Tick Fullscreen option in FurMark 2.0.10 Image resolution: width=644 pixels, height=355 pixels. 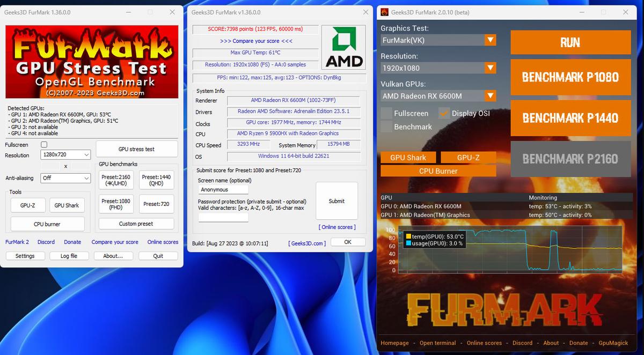point(386,113)
